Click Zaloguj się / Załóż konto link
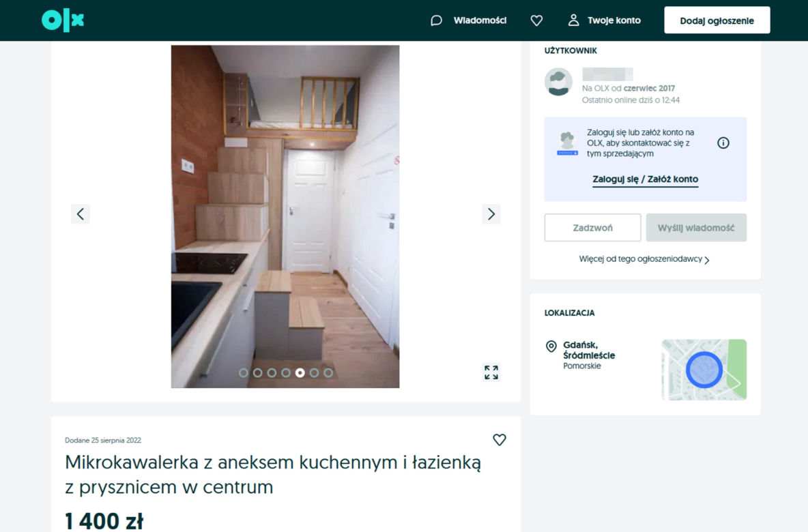 [645, 179]
